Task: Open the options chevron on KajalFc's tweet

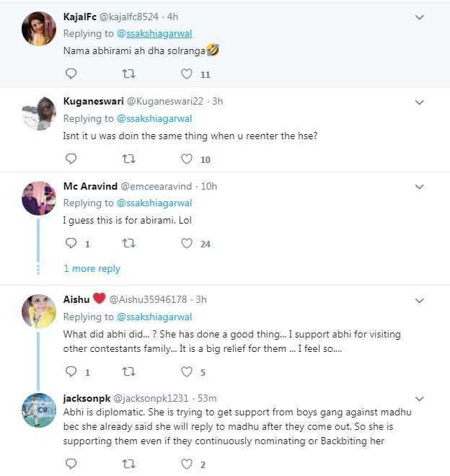Action: click(419, 17)
